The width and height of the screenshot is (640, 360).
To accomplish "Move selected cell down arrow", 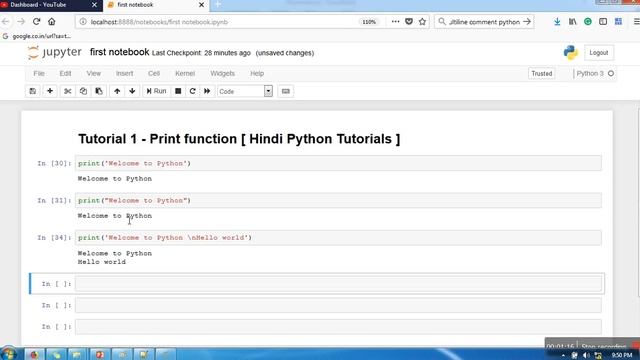I will [x=132, y=91].
